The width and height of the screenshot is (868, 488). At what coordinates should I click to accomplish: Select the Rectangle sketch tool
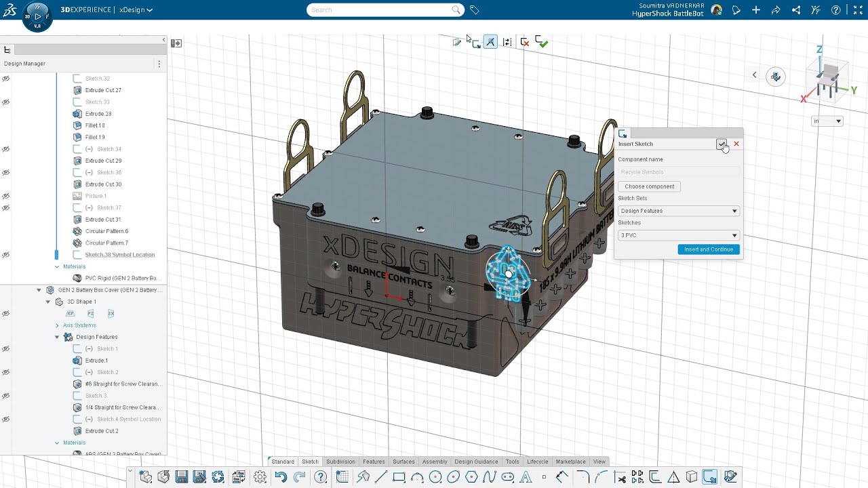[399, 477]
